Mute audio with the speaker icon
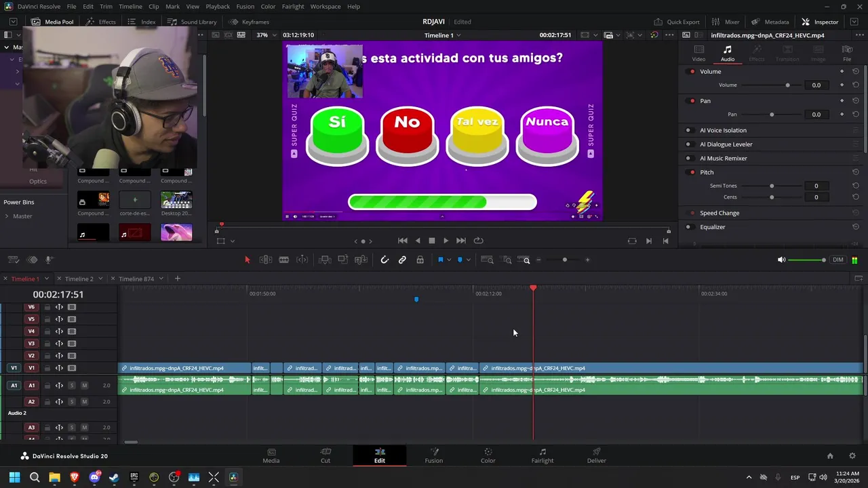 (781, 260)
